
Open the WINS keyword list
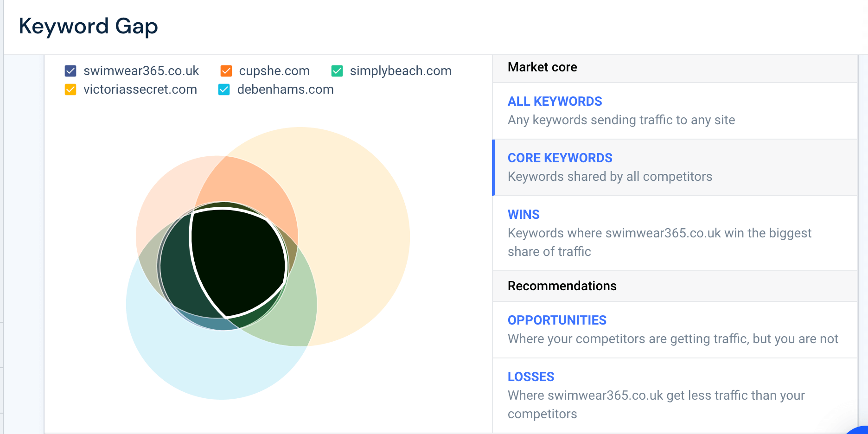(675, 233)
